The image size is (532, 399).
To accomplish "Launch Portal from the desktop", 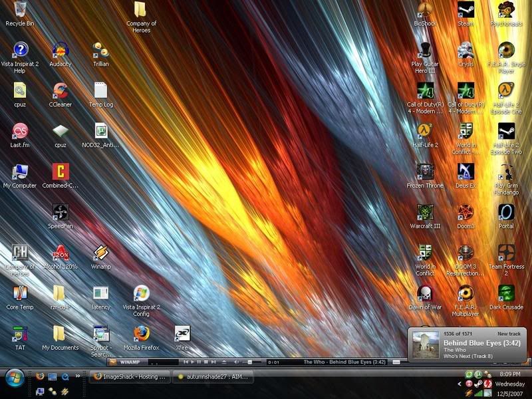I will point(506,217).
